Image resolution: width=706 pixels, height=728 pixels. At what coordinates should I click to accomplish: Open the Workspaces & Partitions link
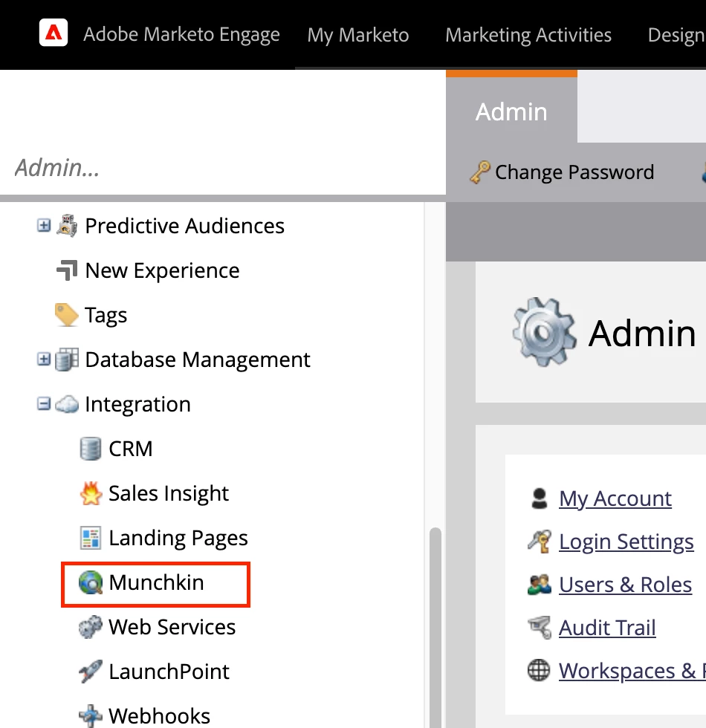[632, 672]
